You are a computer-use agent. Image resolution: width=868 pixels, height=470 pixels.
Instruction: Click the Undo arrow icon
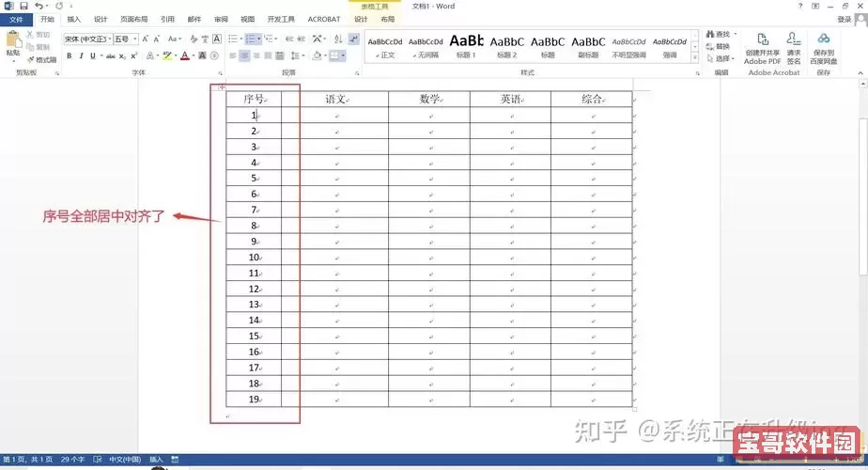coord(39,6)
